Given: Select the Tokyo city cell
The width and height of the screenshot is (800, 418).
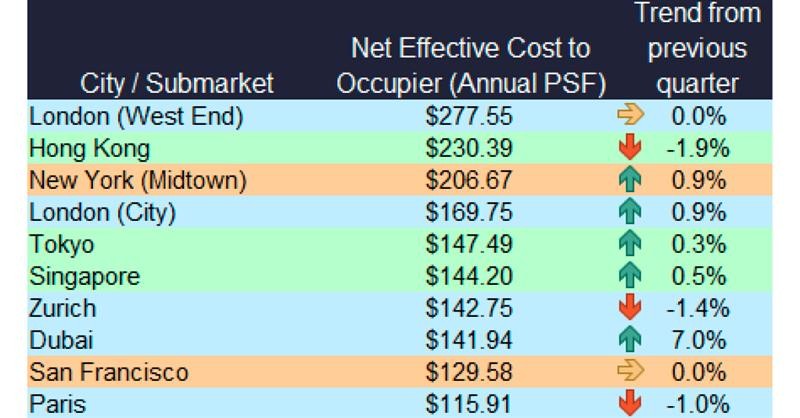Looking at the screenshot, I should [60, 245].
